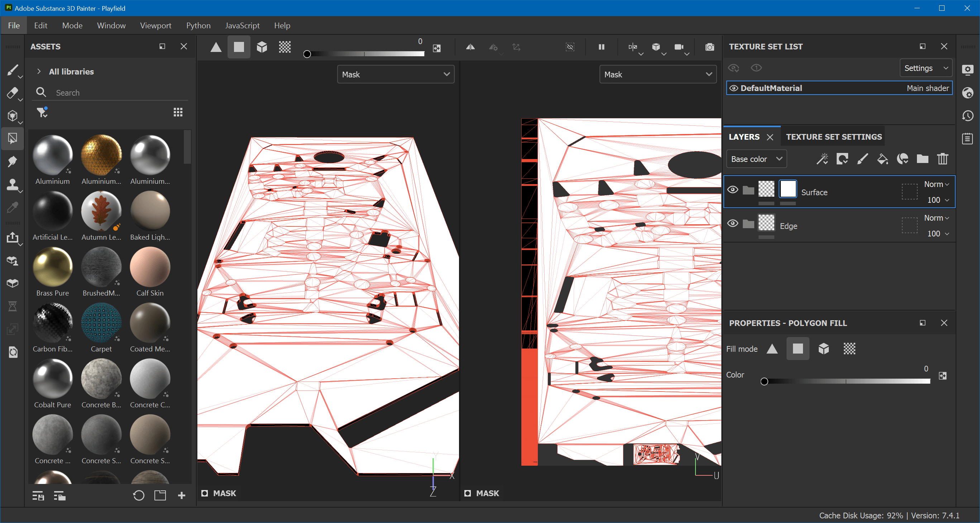This screenshot has height=523, width=980.
Task: Toggle visibility of Edge layer
Action: [733, 226]
